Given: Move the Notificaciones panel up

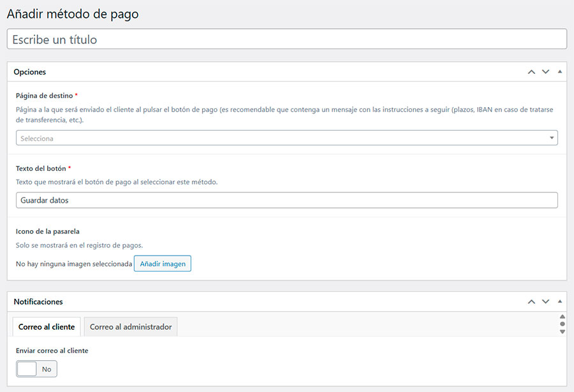Looking at the screenshot, I should tap(531, 301).
